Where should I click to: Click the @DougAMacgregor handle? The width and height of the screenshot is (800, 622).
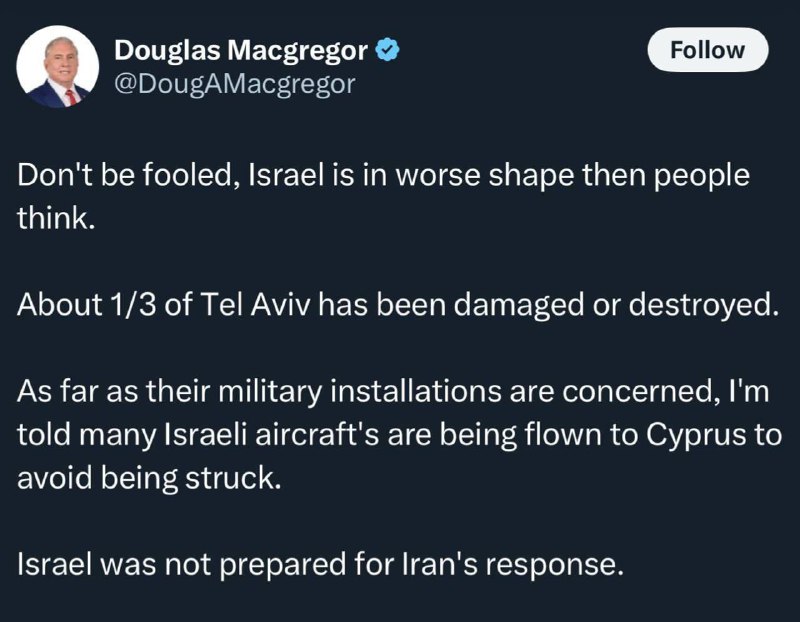coord(235,84)
